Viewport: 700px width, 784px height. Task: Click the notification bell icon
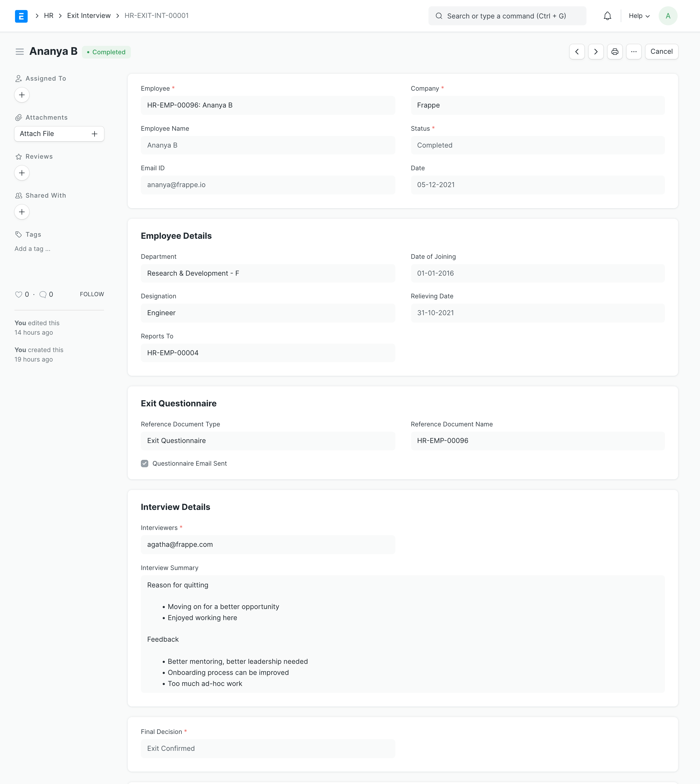(x=607, y=16)
